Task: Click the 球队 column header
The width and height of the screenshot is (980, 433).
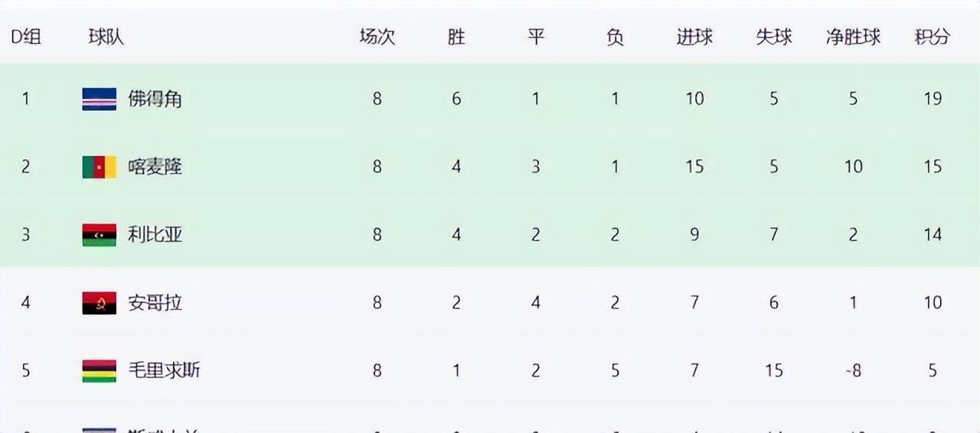Action: 106,37
